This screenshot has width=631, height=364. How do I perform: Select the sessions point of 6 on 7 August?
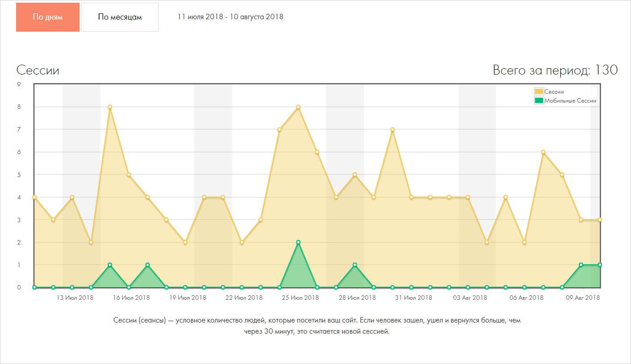coord(543,152)
